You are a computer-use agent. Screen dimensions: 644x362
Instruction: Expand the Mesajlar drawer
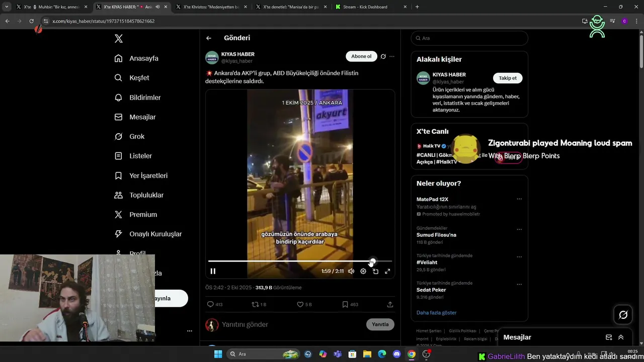point(621,337)
